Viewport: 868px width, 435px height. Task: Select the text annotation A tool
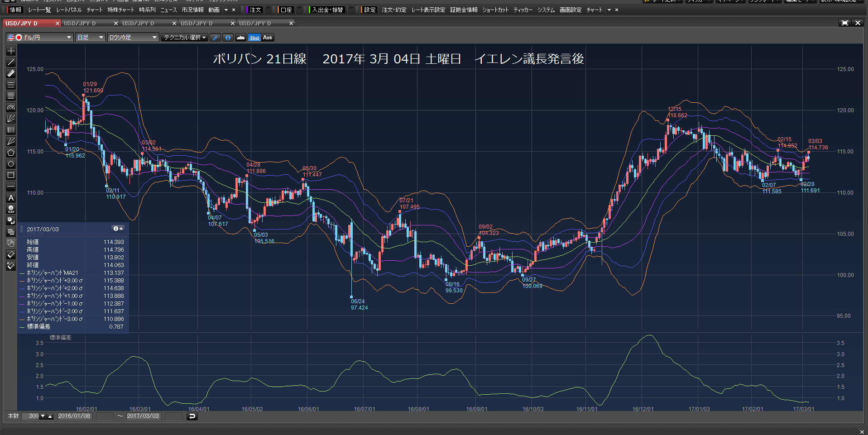(11, 198)
